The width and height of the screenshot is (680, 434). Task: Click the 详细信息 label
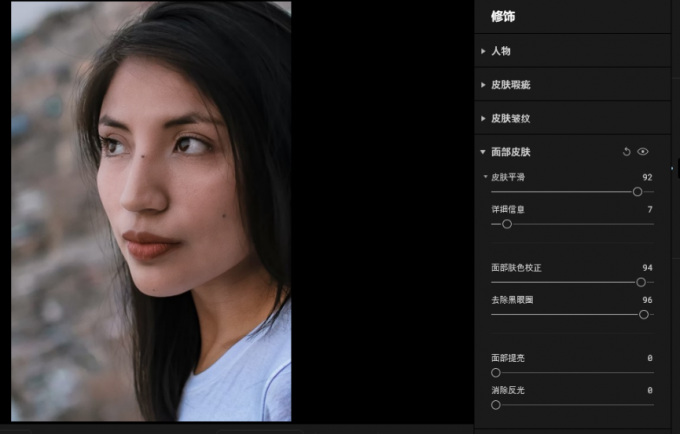508,209
